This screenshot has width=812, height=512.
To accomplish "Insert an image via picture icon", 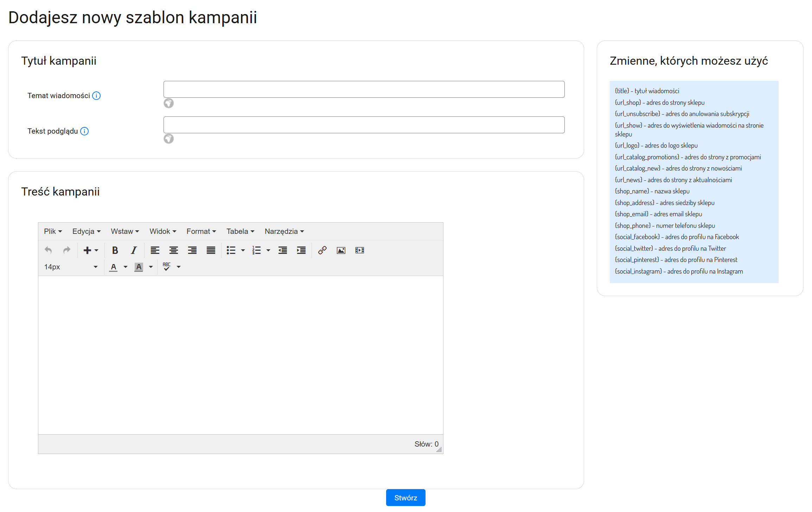I will [x=341, y=250].
